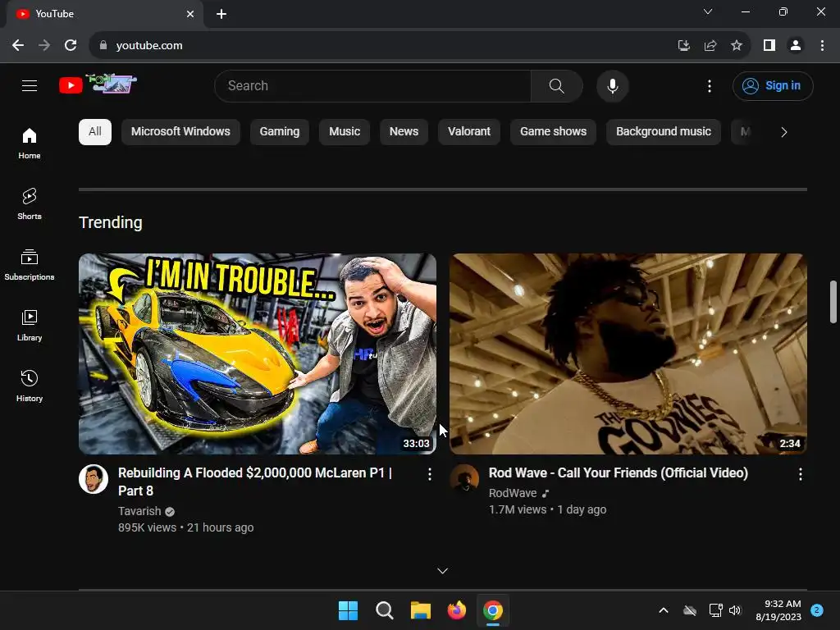Open Chrome side panel

(x=769, y=46)
